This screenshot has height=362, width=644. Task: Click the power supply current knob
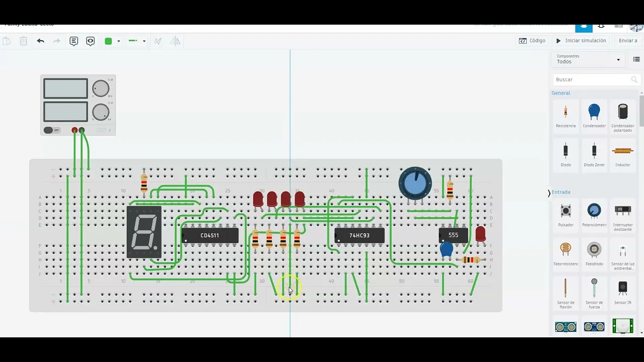point(101,112)
